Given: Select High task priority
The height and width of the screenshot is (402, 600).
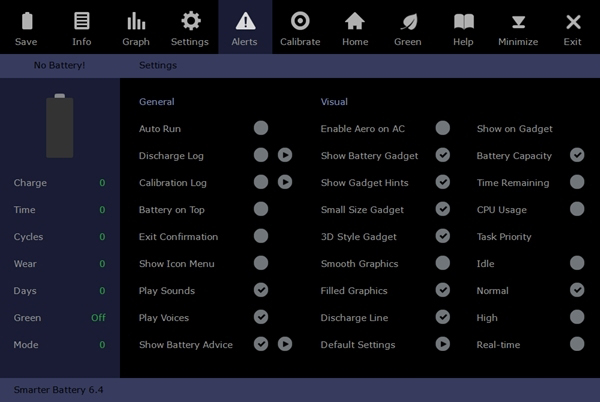Looking at the screenshot, I should [x=577, y=317].
